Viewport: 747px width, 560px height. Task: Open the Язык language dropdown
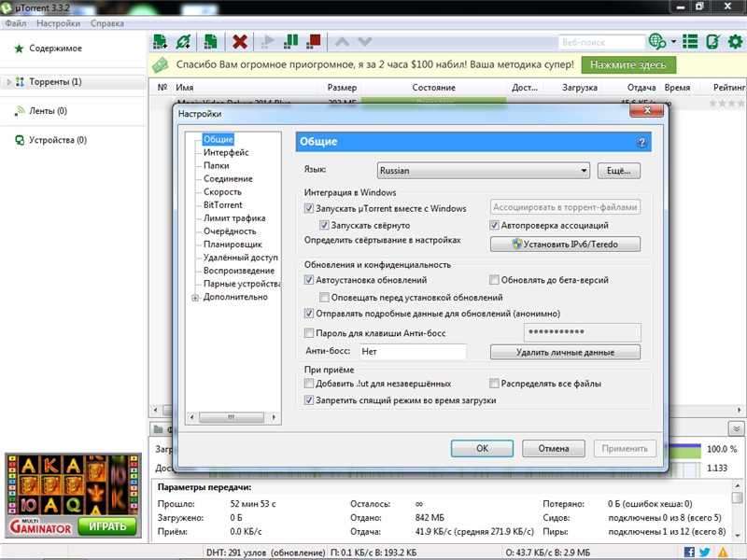pos(483,171)
